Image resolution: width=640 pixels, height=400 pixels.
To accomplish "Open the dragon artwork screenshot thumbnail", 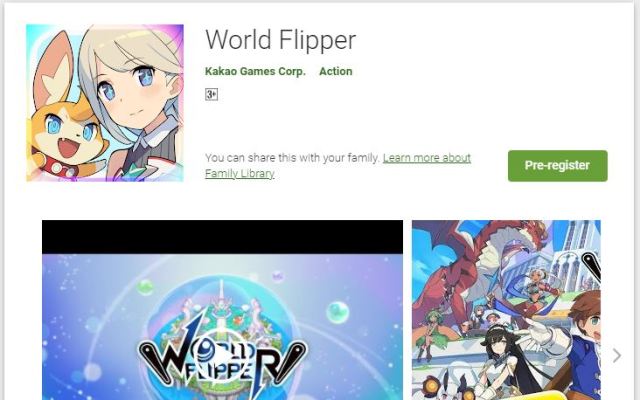I will coord(506,310).
